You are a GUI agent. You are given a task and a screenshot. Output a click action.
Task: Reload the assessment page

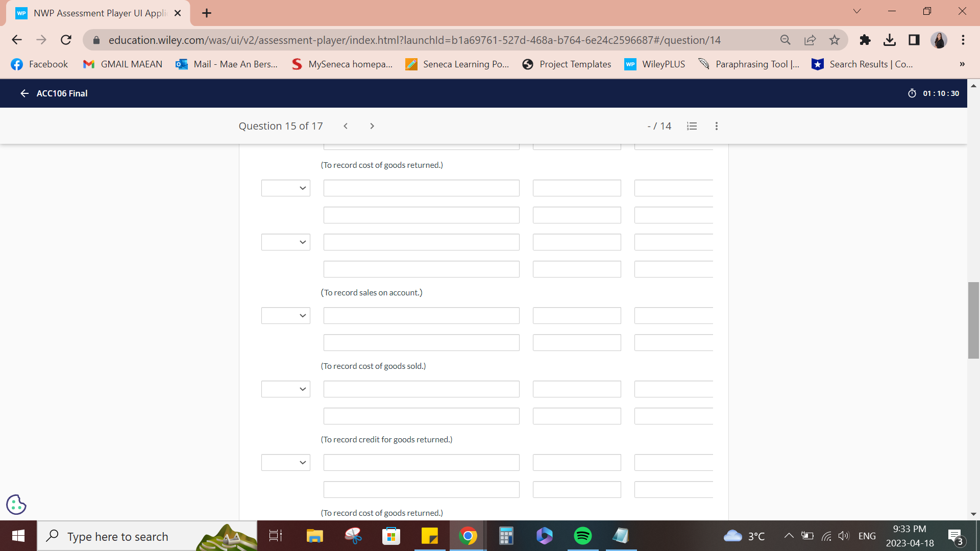click(x=66, y=40)
